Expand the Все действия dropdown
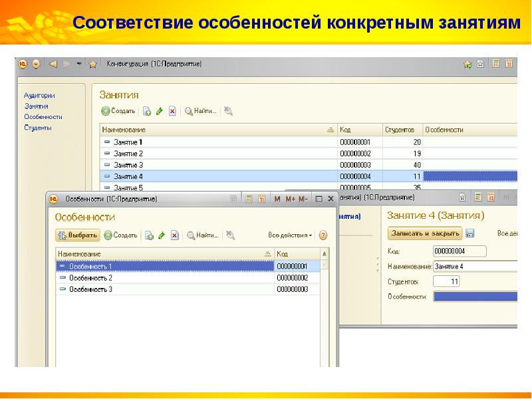The height and width of the screenshot is (399, 532). point(290,235)
